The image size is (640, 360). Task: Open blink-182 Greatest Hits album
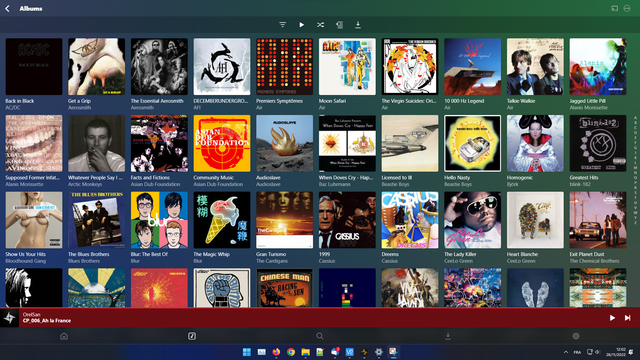tap(598, 143)
